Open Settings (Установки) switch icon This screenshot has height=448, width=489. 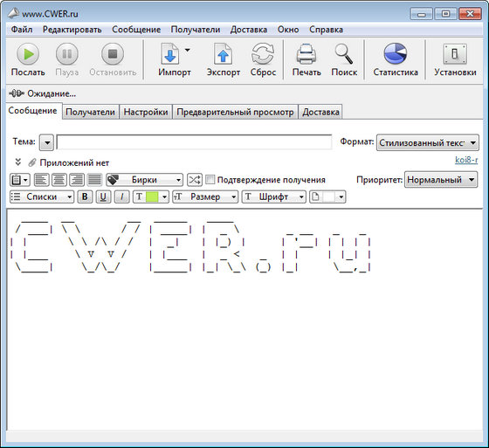(x=455, y=54)
